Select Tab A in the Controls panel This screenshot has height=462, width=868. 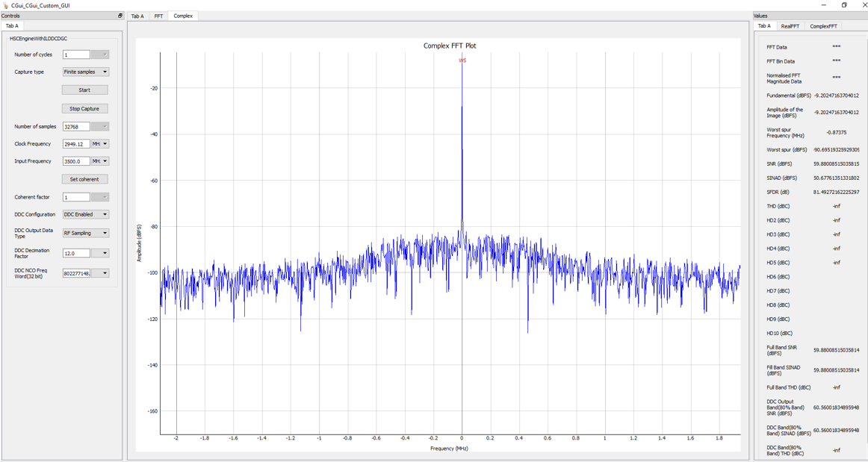click(x=13, y=25)
